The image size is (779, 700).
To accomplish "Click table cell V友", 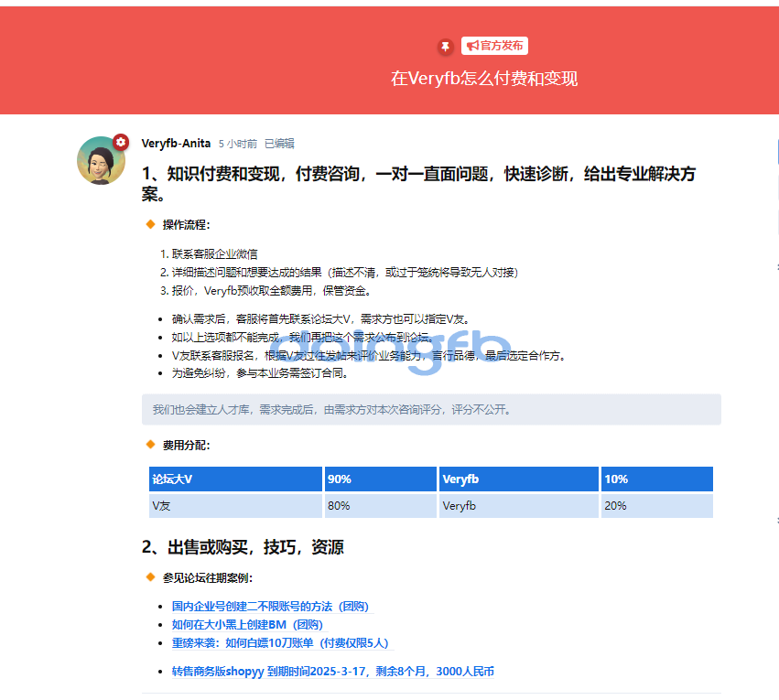I will tap(235, 506).
